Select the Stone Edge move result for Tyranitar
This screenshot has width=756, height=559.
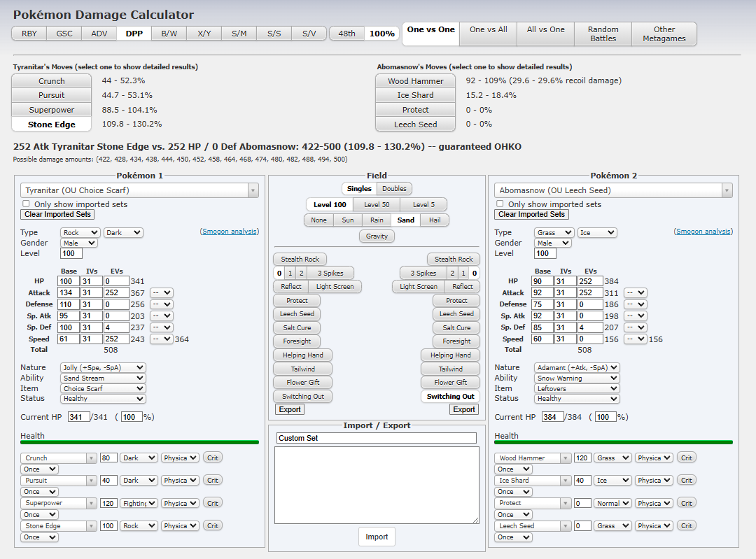(52, 125)
